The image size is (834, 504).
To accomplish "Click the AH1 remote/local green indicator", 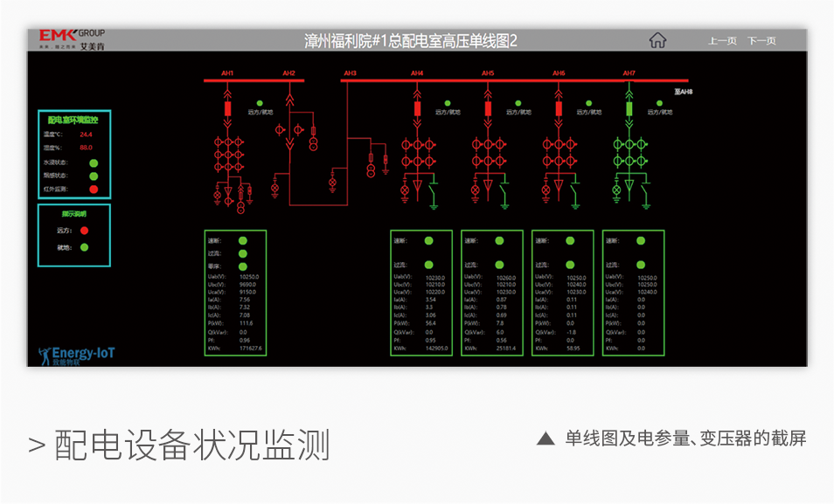I will point(260,103).
